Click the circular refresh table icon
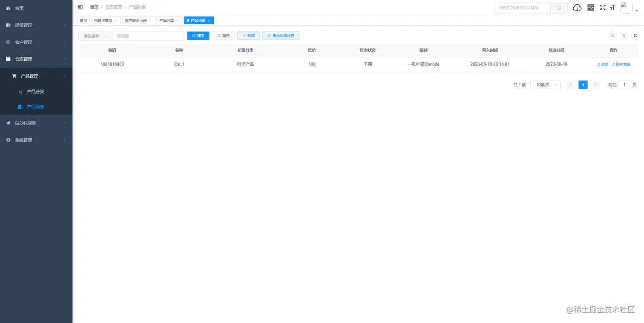This screenshot has width=644, height=323. click(624, 36)
